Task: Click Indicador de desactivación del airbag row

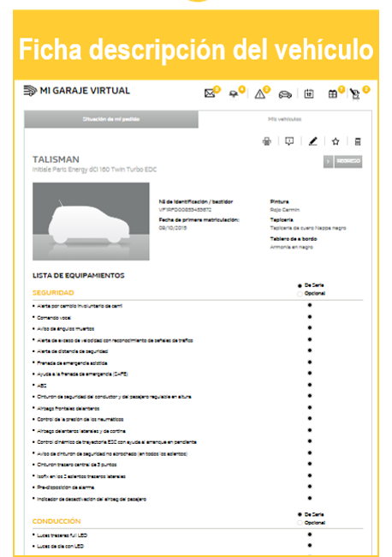Action: pyautogui.click(x=198, y=499)
